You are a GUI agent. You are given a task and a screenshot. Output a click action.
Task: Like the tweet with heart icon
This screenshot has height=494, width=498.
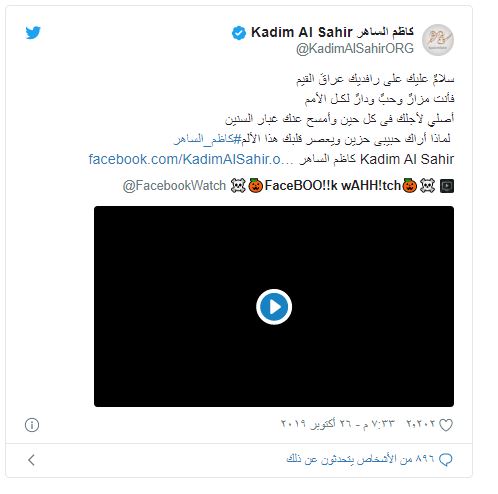(x=446, y=425)
